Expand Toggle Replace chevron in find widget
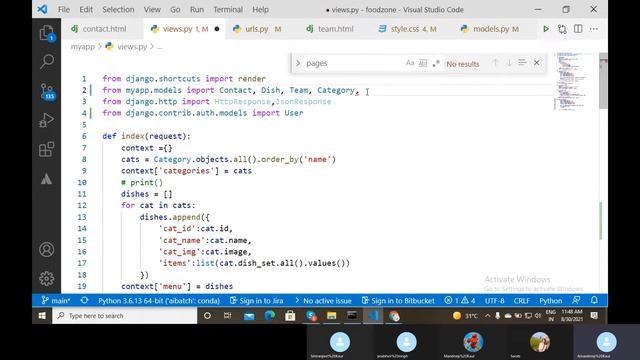The image size is (640, 360). [x=298, y=63]
